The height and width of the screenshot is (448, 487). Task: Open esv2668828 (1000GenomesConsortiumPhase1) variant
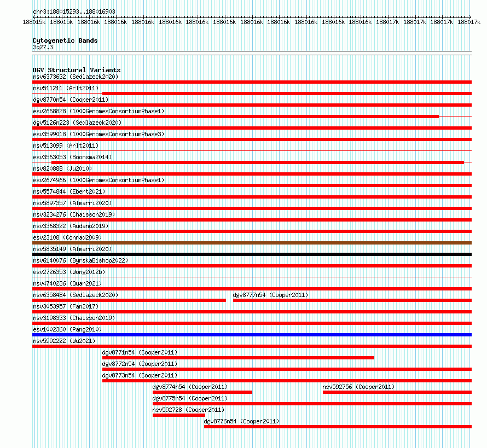98,111
